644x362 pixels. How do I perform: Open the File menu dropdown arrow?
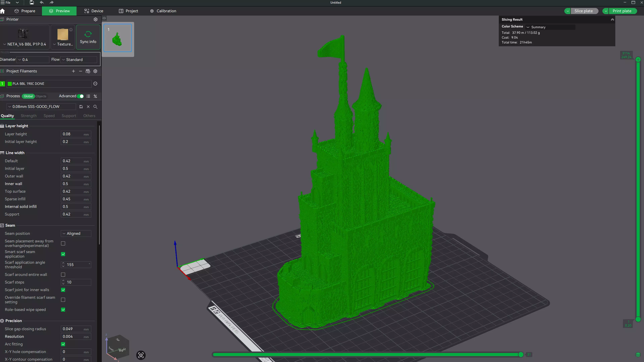point(17,3)
